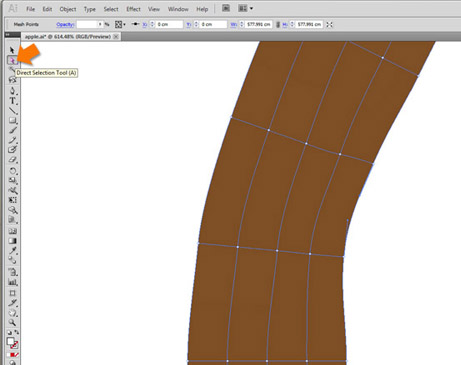Select the Type tool
The width and height of the screenshot is (461, 365).
point(12,101)
